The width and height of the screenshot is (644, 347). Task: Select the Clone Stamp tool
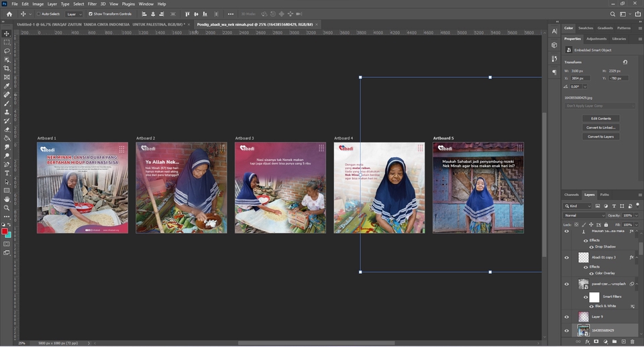(7, 112)
